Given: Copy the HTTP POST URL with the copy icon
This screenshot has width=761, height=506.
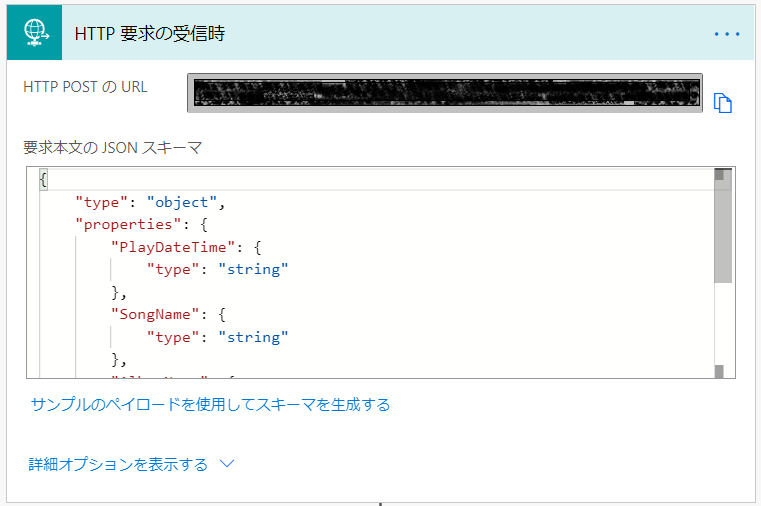Looking at the screenshot, I should pos(723,103).
